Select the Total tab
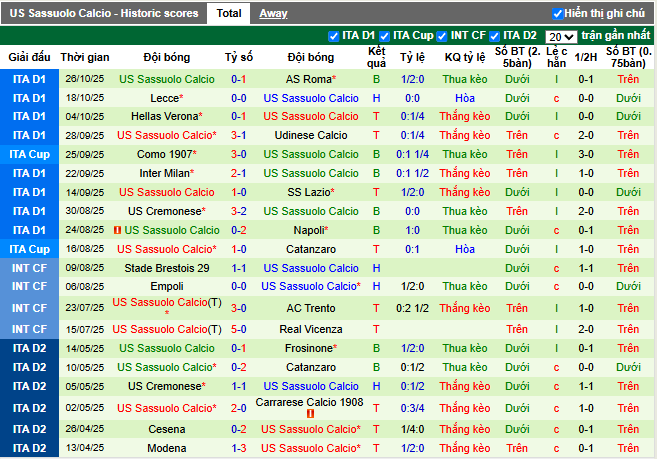The height and width of the screenshot is (459, 657). point(228,14)
